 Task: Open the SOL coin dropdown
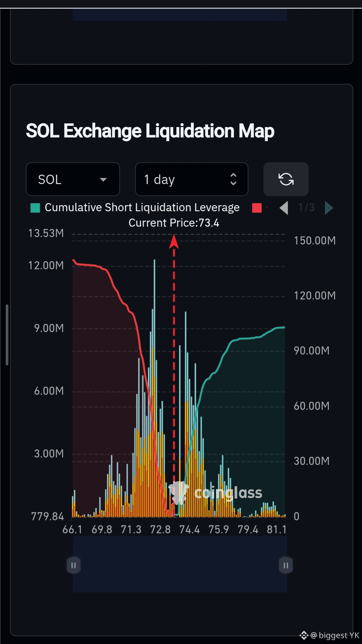click(73, 179)
